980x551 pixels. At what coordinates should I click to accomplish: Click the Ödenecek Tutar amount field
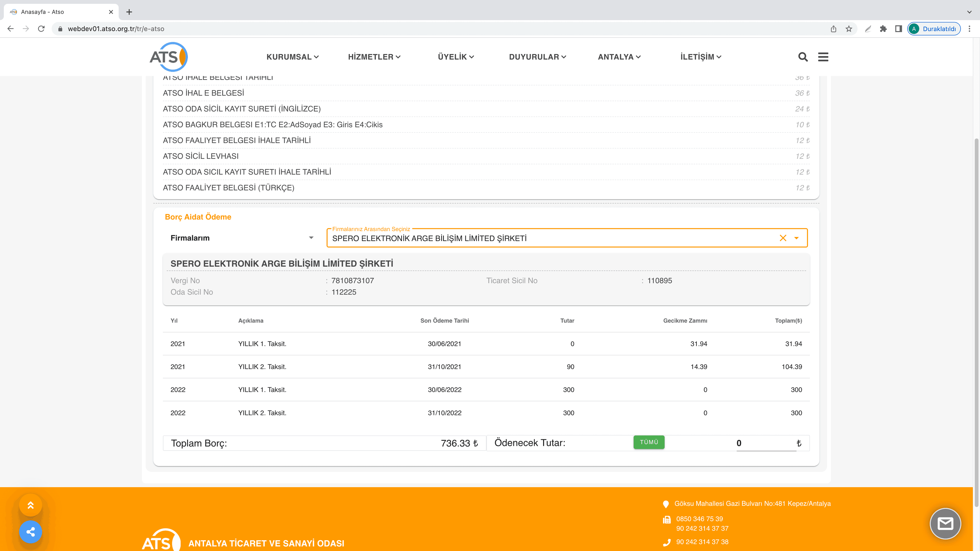click(766, 443)
